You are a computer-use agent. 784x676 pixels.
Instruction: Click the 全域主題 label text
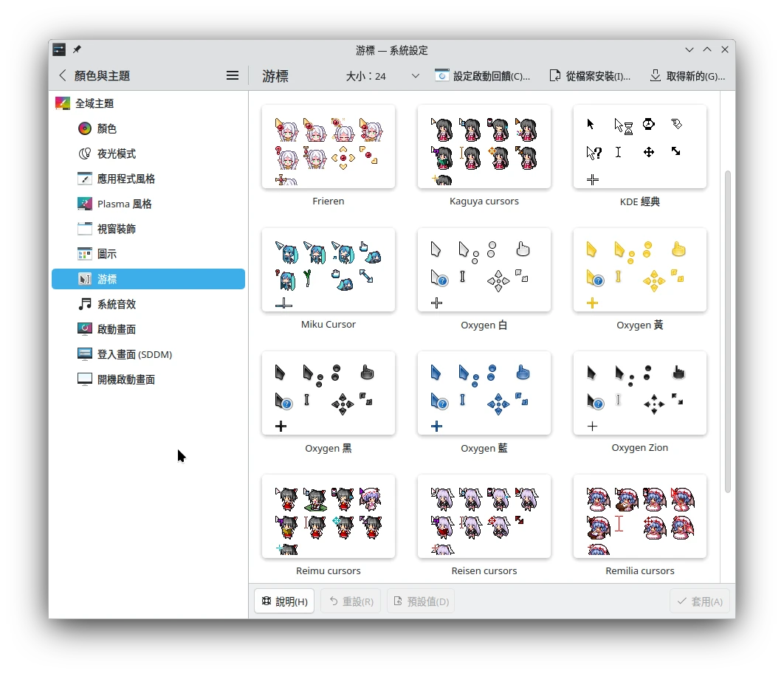click(x=94, y=103)
